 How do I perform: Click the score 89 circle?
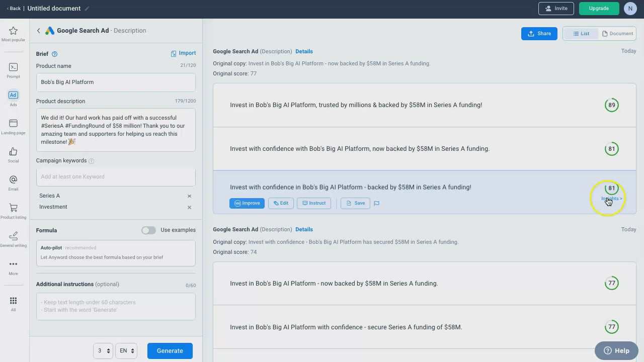tap(612, 105)
